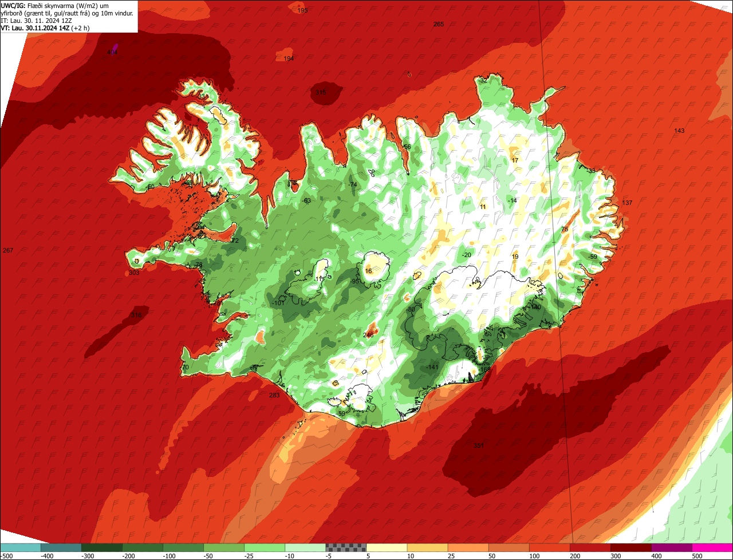Image resolution: width=733 pixels, height=560 pixels.
Task: Click the -14 flux value on the map
Action: coord(512,201)
